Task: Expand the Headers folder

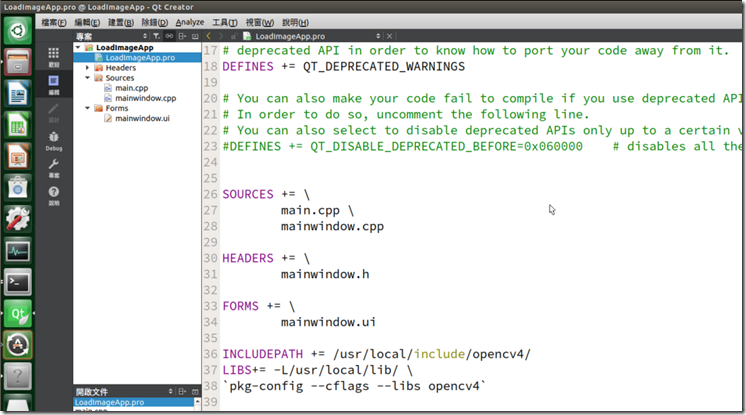Action: pyautogui.click(x=88, y=68)
